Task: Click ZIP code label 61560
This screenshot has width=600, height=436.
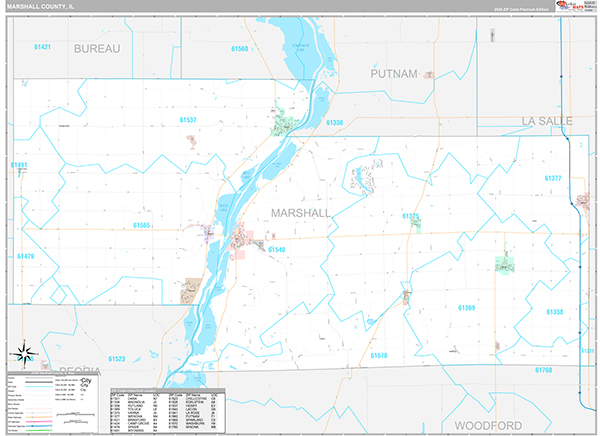Action: coord(240,49)
